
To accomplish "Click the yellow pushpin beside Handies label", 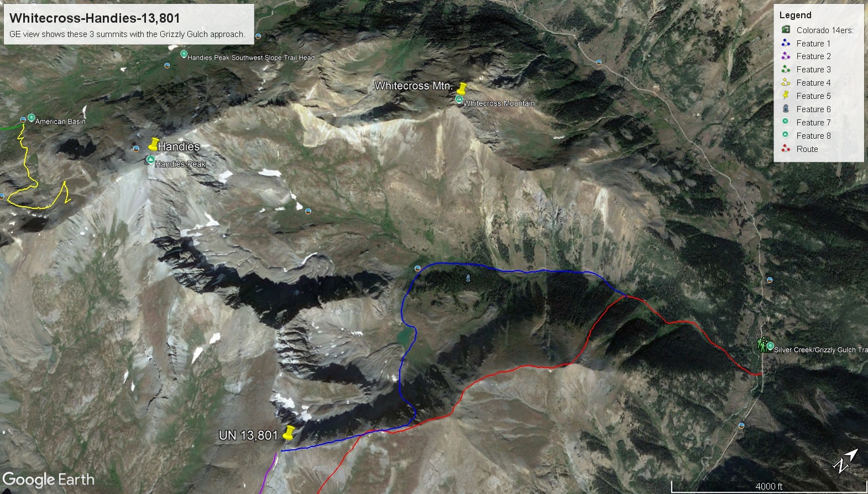I will (x=153, y=144).
